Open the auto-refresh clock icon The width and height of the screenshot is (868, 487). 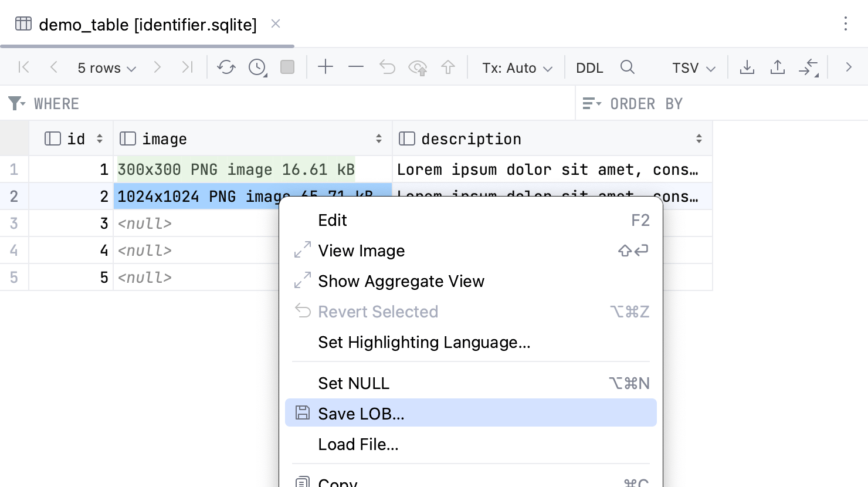click(x=256, y=67)
